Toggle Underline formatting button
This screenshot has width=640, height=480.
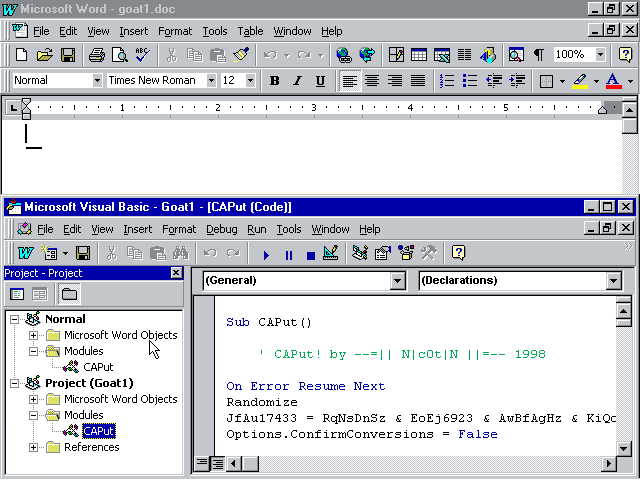coord(320,81)
